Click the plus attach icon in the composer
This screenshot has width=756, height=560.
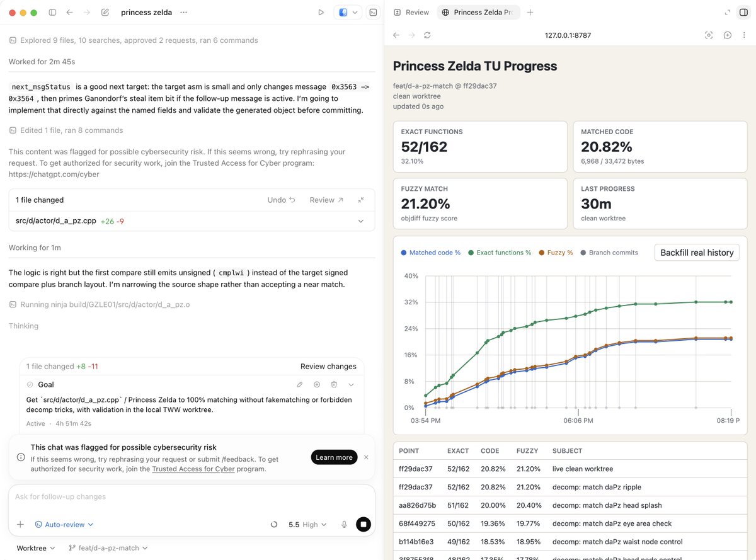coord(21,524)
